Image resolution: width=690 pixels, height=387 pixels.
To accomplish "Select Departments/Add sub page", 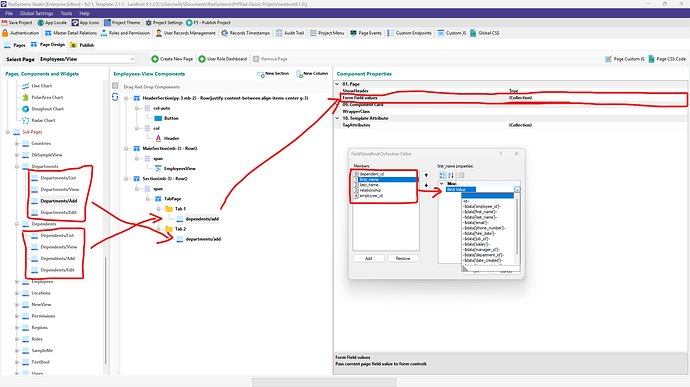I will pyautogui.click(x=59, y=201).
